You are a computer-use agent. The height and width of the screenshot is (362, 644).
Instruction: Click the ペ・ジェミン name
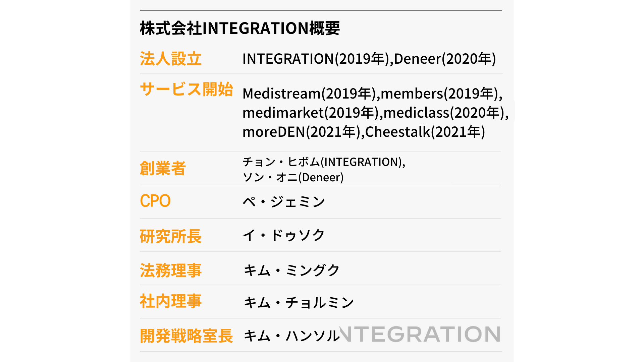pyautogui.click(x=284, y=202)
